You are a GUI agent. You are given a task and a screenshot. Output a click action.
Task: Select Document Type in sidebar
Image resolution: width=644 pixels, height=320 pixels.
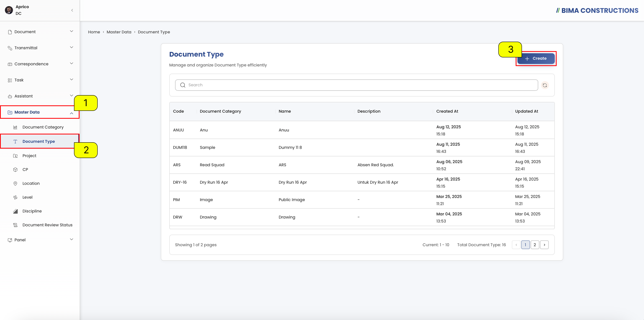[40, 142]
